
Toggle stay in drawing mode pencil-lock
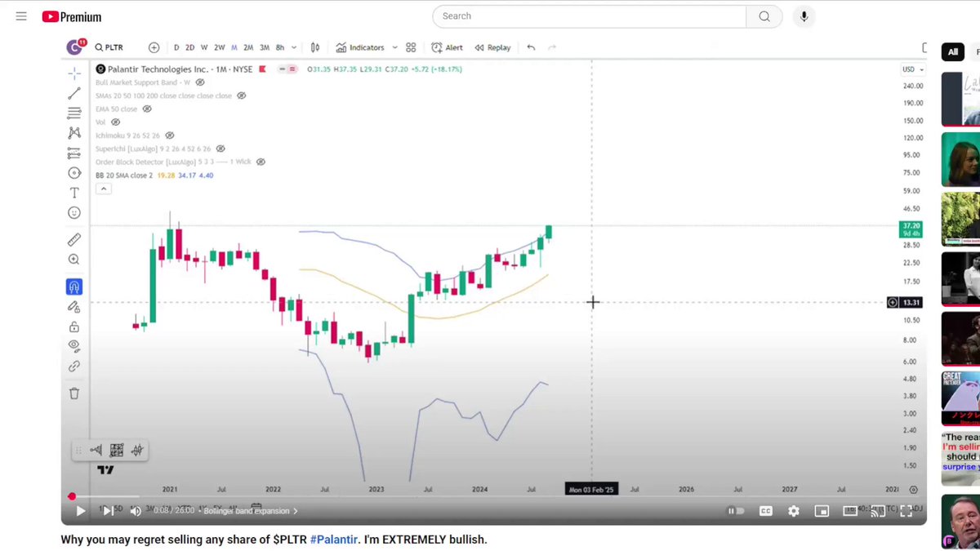click(74, 307)
